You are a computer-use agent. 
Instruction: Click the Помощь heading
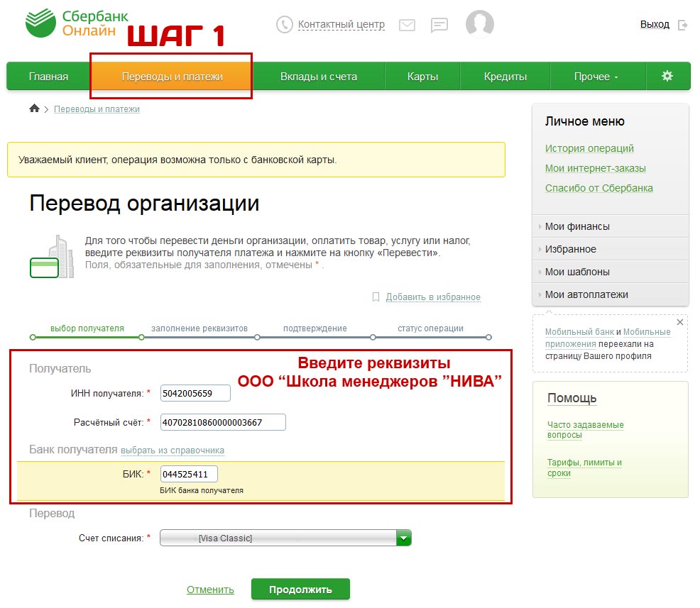pyautogui.click(x=572, y=398)
